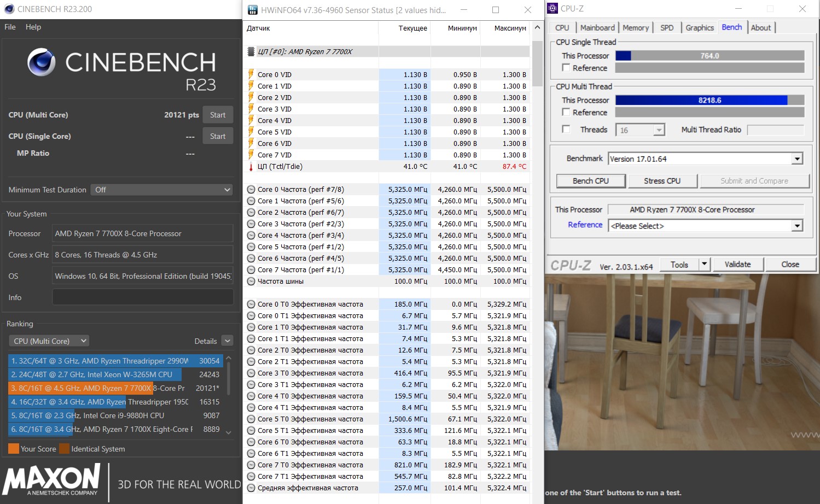The height and width of the screenshot is (504, 820).
Task: Click the thermometer icon beside ЦП (Tctl/Tdie)
Action: coord(251,166)
